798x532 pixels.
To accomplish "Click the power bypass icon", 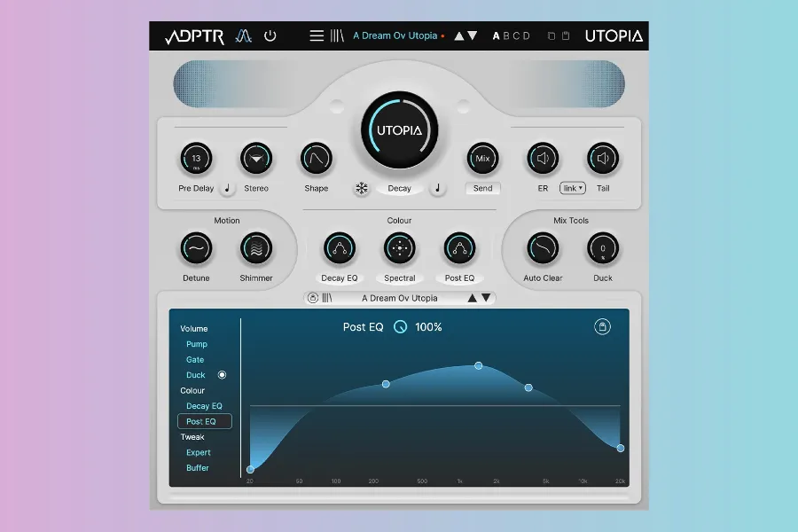I will coord(270,36).
